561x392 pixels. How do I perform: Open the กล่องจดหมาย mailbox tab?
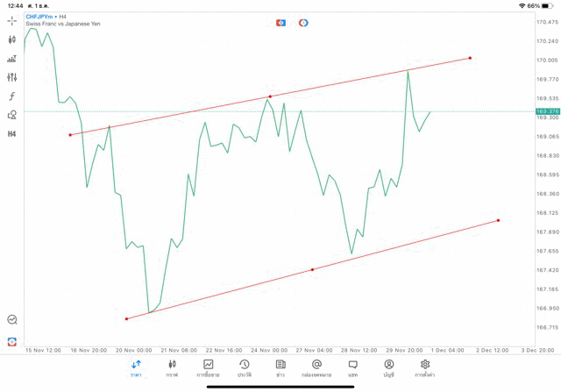click(x=316, y=368)
